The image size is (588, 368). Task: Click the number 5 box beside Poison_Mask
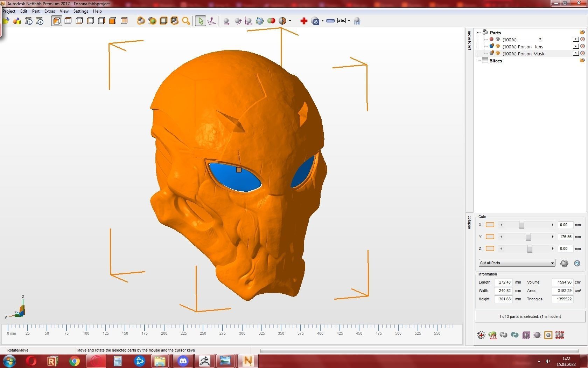[x=576, y=53]
